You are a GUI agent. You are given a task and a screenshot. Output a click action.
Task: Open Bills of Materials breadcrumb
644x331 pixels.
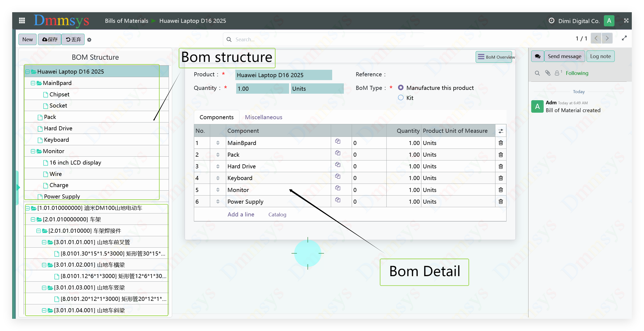pyautogui.click(x=127, y=21)
